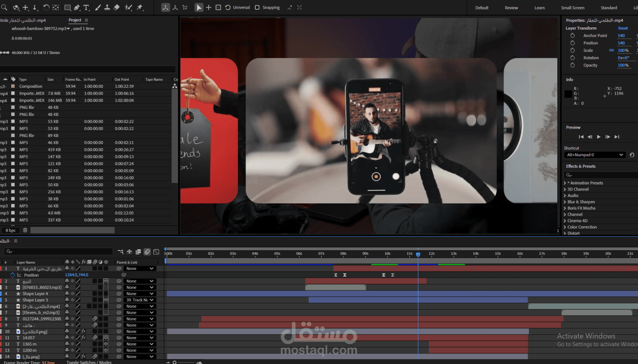
Task: Open the Preview Shortcut dropdown
Action: [594, 155]
